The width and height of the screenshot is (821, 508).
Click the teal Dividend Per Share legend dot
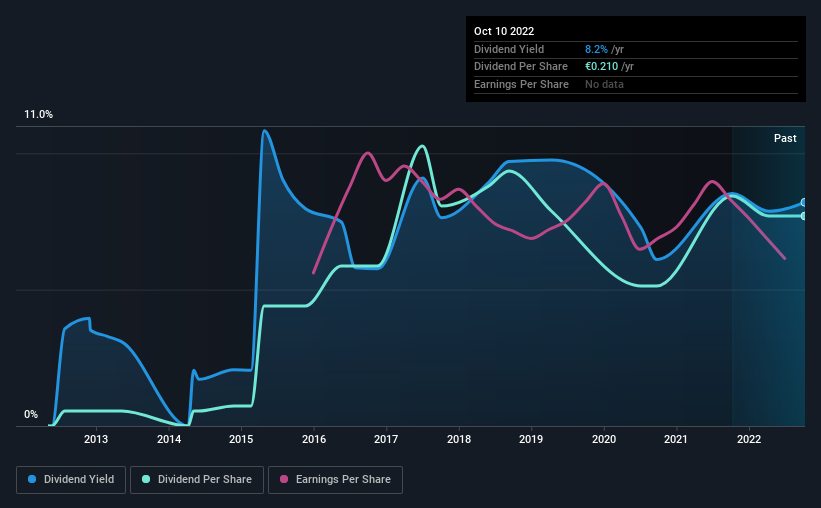click(x=146, y=479)
